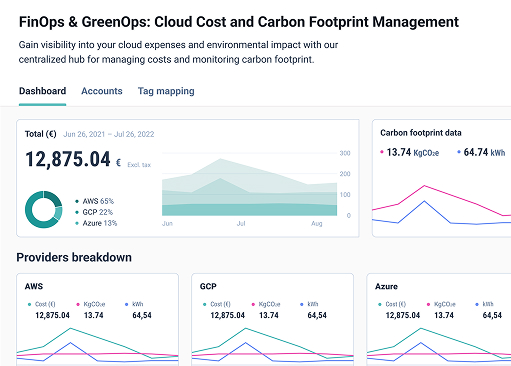
Task: Click the kWh legend dot in GCP card
Action: pyautogui.click(x=302, y=304)
